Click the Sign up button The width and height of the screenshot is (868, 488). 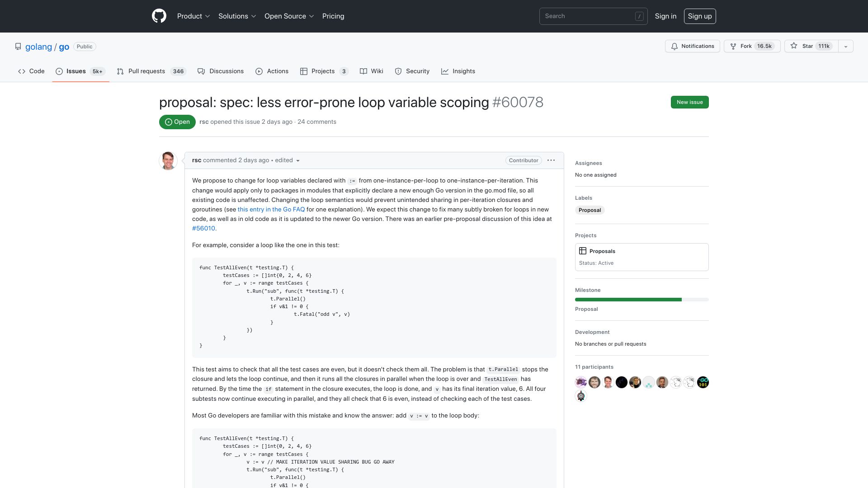[x=700, y=16]
